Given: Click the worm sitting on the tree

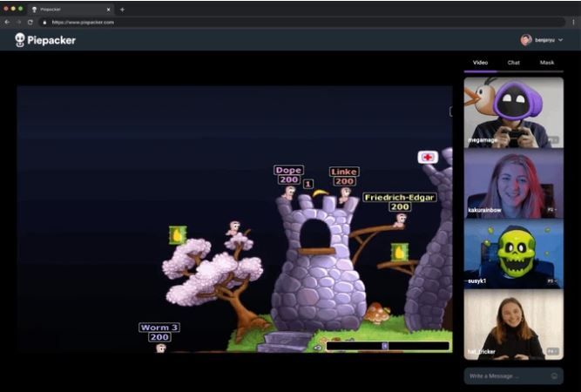Looking at the screenshot, I should click(x=233, y=228).
